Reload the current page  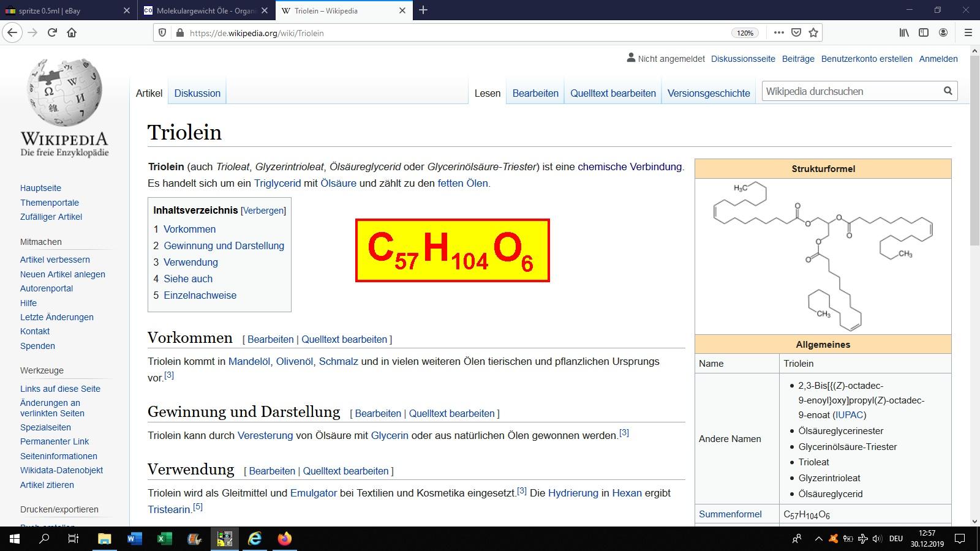click(52, 32)
